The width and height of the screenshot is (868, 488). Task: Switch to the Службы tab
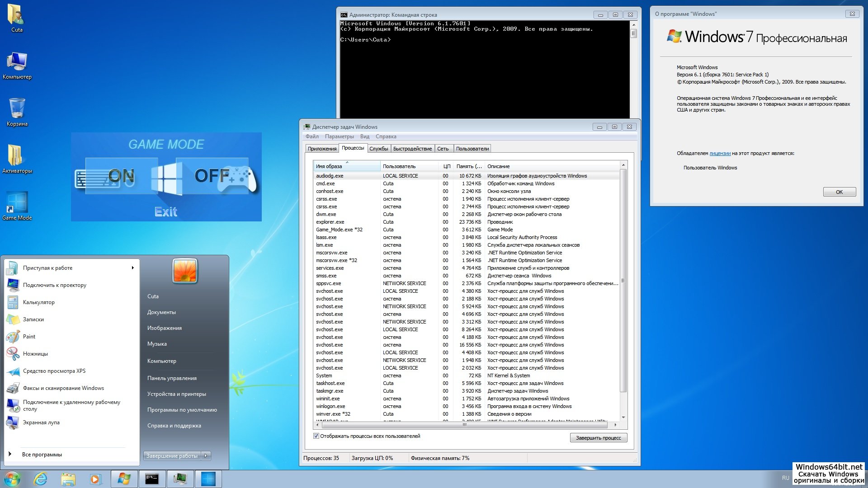tap(378, 149)
